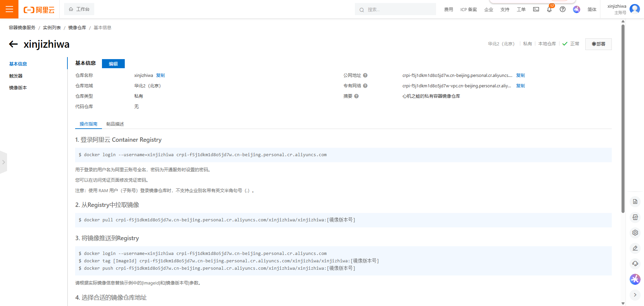Expand the left side panel handle
The width and height of the screenshot is (644, 306).
tap(3, 162)
